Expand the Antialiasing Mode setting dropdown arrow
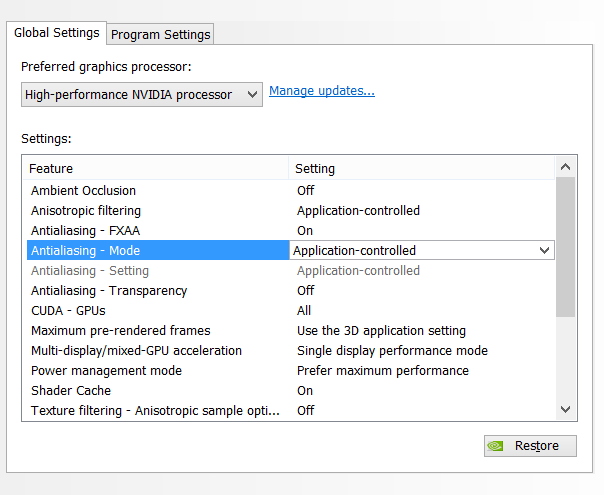Screen dimensions: 604x495 (544, 250)
